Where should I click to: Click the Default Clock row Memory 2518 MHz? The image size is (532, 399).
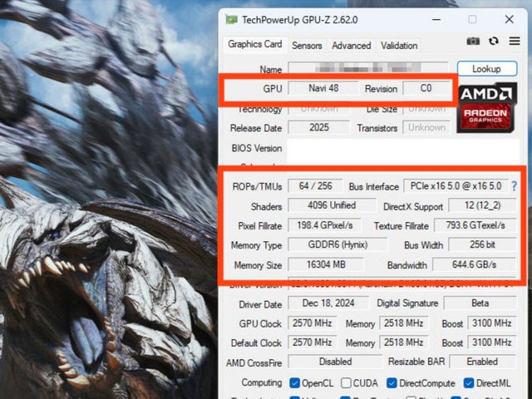[403, 342]
